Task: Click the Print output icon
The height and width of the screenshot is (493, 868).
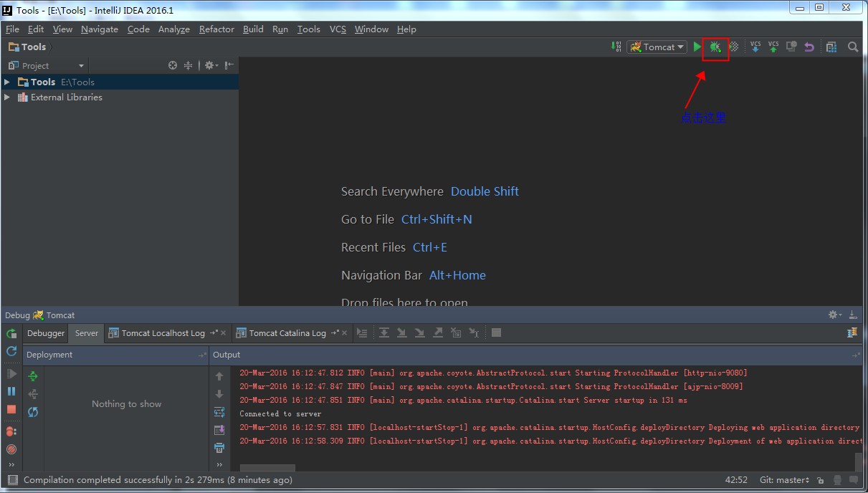Action: pyautogui.click(x=219, y=448)
